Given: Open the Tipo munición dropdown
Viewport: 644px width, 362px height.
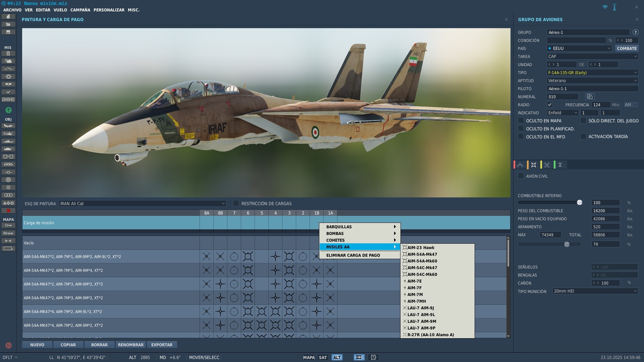Looking at the screenshot, I should pos(595,291).
